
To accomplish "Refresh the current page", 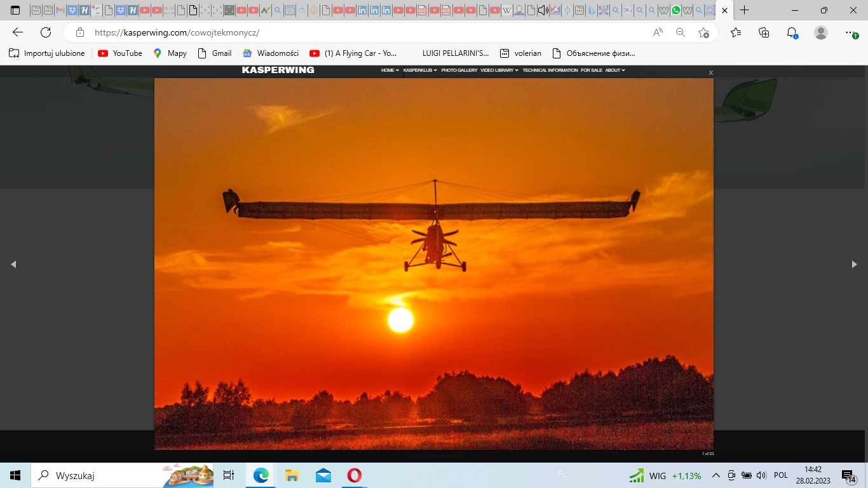I will tap(46, 32).
